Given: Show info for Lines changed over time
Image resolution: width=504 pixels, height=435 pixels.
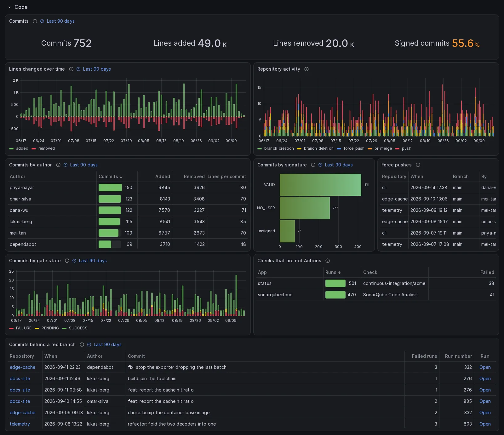Looking at the screenshot, I should click(x=71, y=69).
